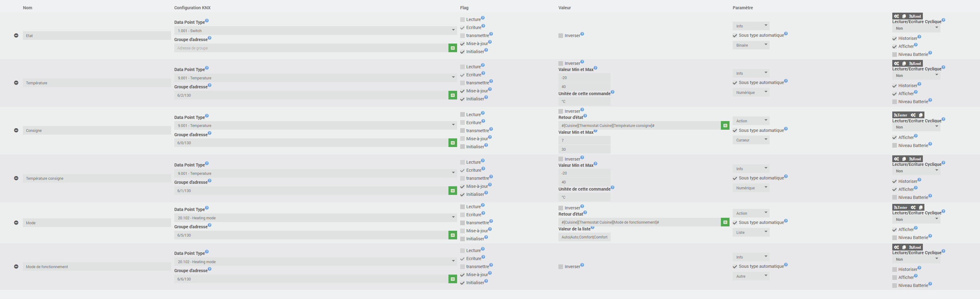
Task: Remove the Etat command row
Action: point(16,36)
